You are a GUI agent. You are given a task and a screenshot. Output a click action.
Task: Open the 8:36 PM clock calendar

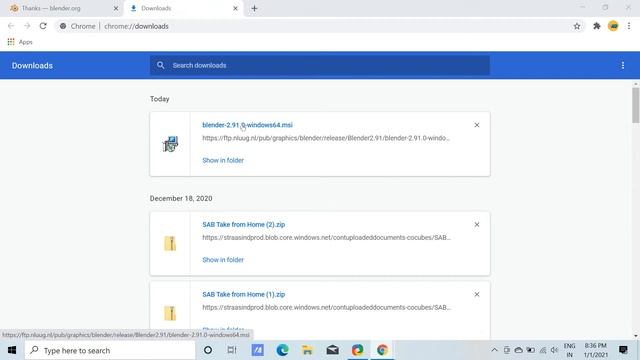pos(596,350)
